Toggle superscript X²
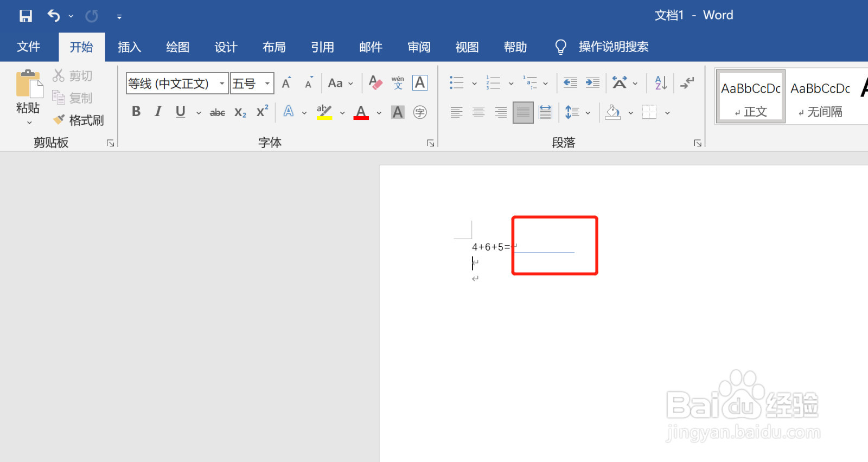Image resolution: width=868 pixels, height=462 pixels. (x=263, y=111)
